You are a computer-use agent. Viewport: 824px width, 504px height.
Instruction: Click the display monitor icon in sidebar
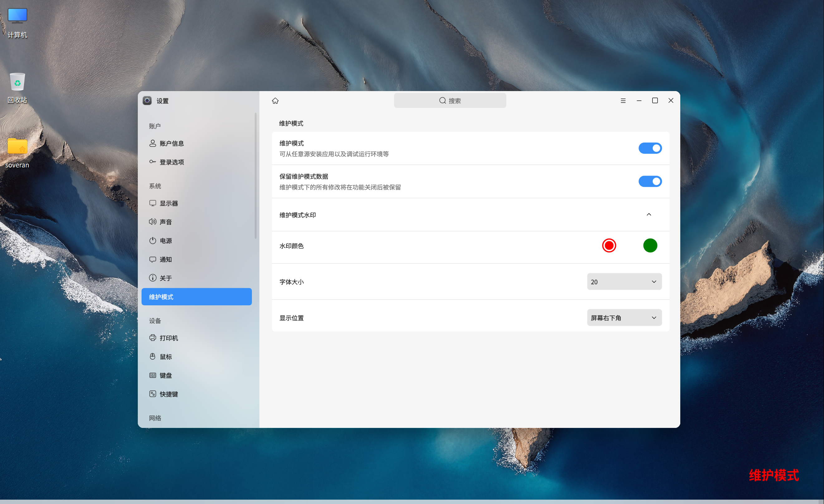(152, 203)
